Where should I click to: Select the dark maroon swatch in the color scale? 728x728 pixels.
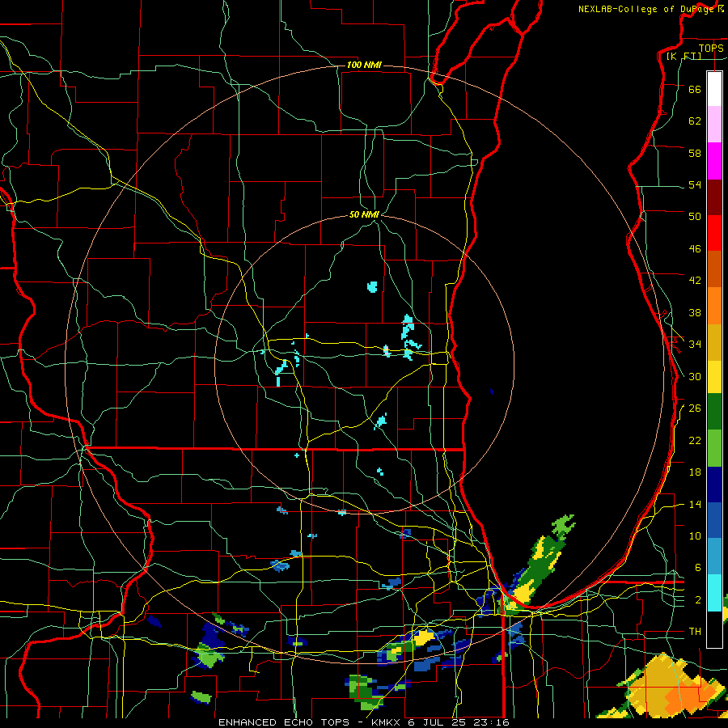click(714, 197)
